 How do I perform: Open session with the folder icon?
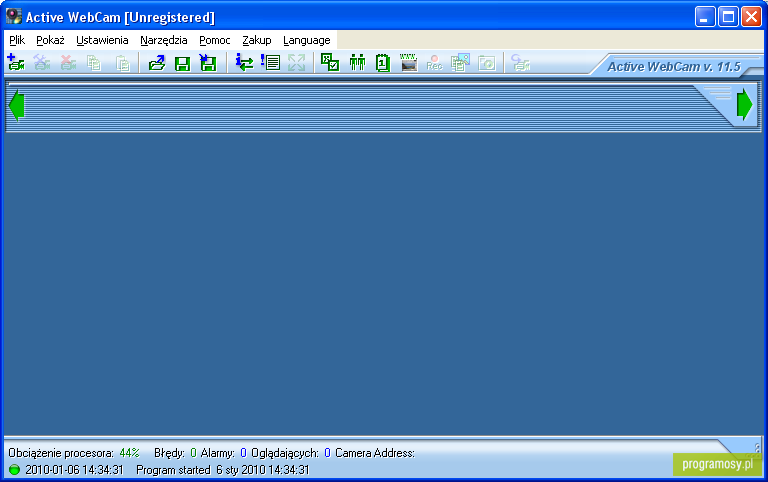[157, 63]
